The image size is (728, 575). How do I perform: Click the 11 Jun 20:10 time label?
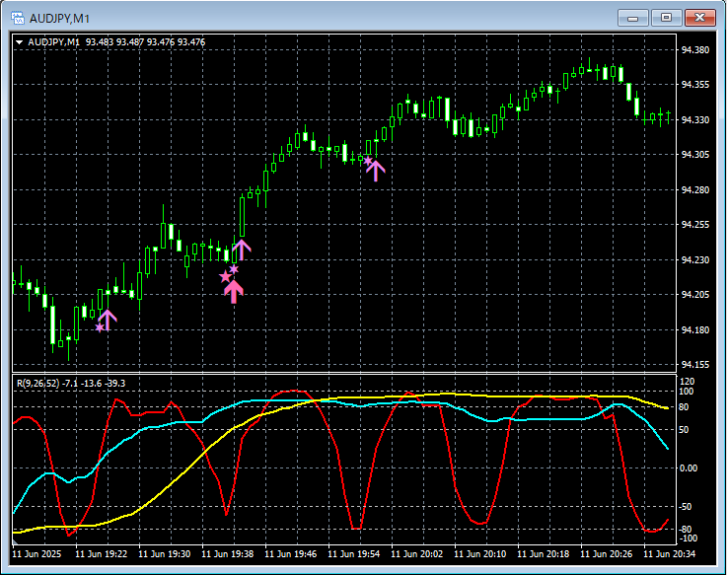(480, 554)
